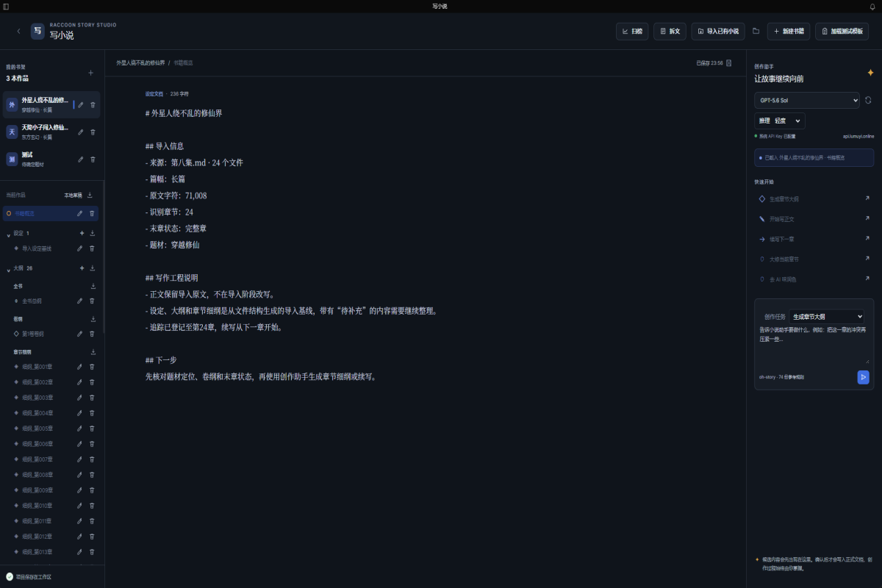Screen dimensions: 882x588
Task: Delete the 测试 book via trash icon
Action: point(93,159)
